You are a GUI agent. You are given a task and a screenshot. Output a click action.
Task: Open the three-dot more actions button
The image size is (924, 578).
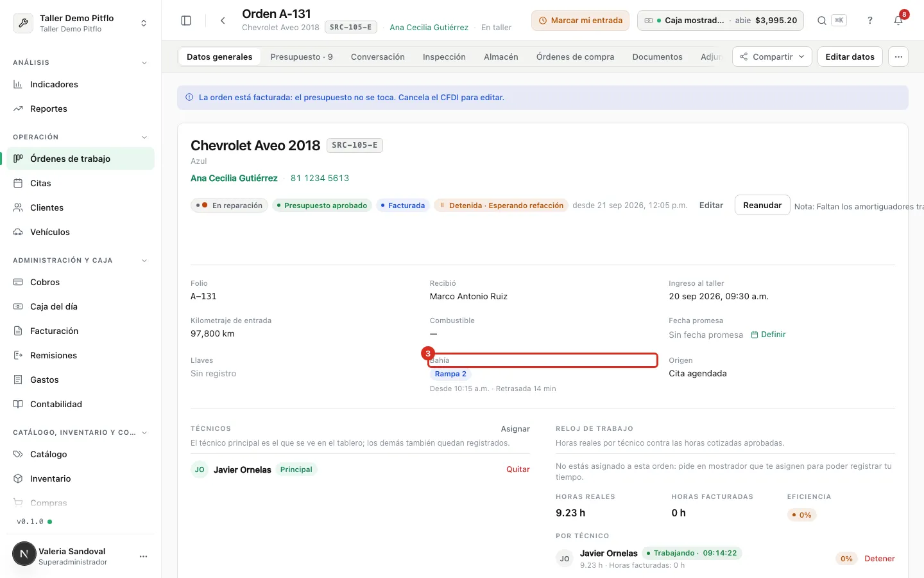898,57
